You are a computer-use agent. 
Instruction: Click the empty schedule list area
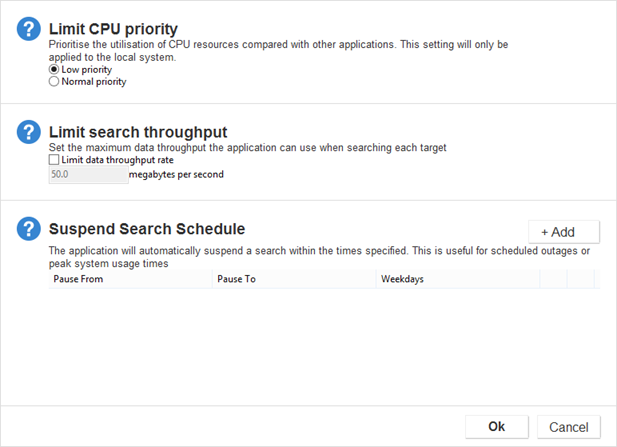coord(320,340)
